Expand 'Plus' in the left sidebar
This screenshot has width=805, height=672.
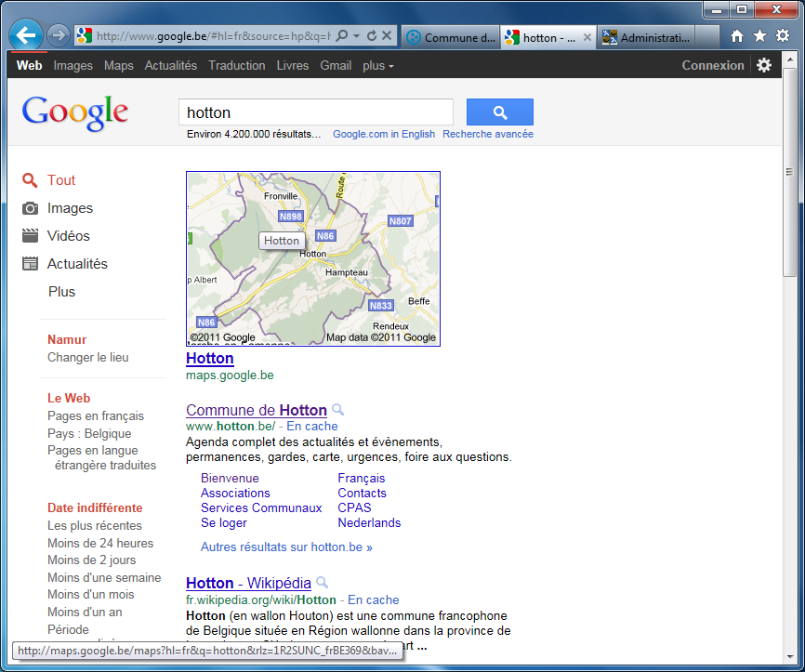61,292
